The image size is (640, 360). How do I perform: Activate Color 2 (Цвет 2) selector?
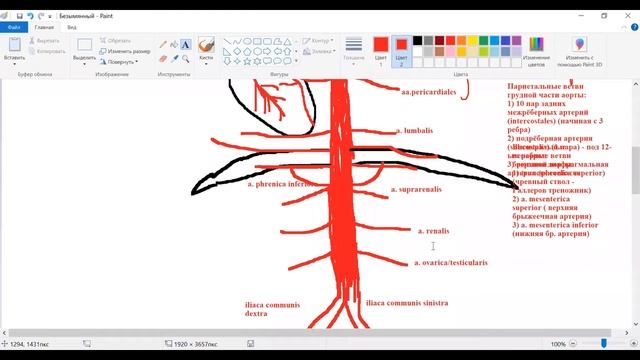(402, 51)
